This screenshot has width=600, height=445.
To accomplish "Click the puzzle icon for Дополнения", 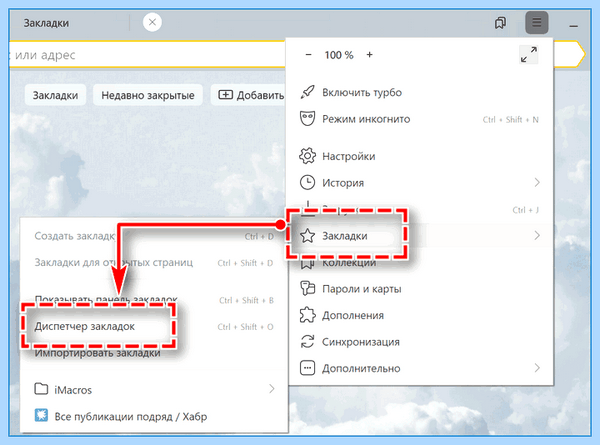I will 307,315.
